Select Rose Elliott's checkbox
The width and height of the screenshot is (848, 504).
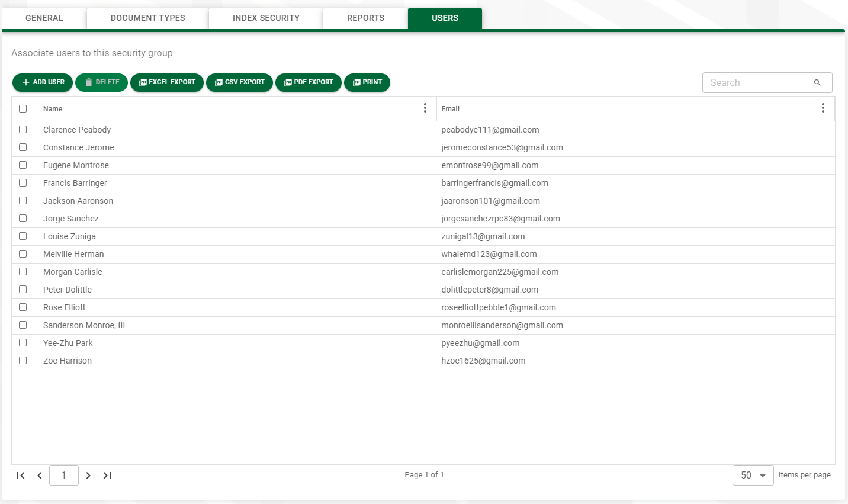(23, 307)
